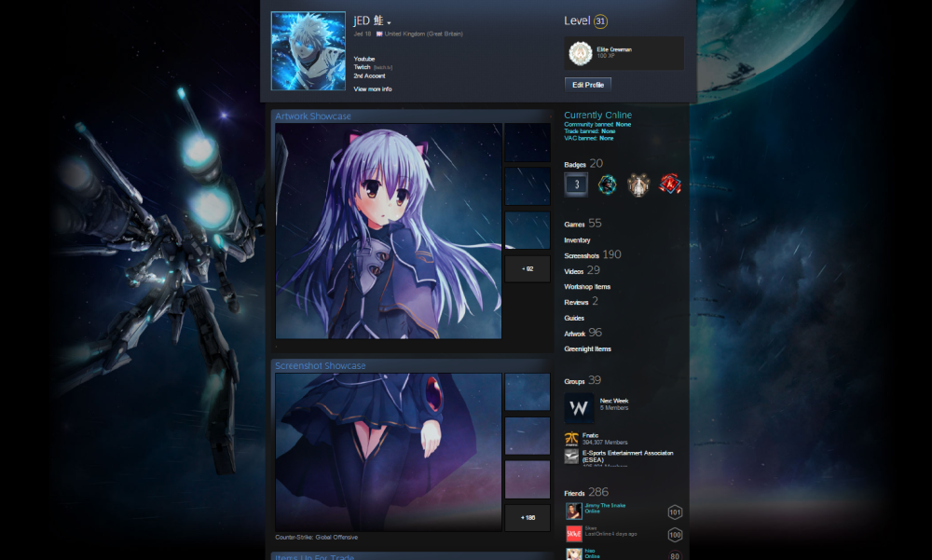Open the ESEA group icon

click(x=572, y=457)
